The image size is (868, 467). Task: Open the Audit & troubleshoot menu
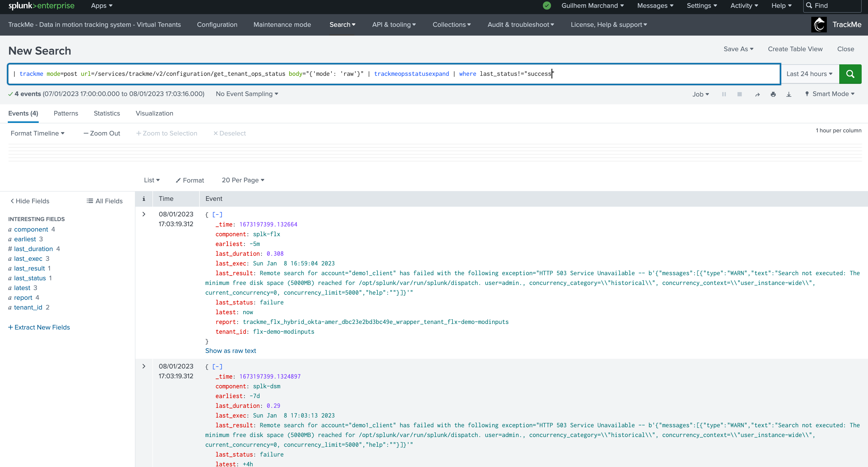click(521, 25)
